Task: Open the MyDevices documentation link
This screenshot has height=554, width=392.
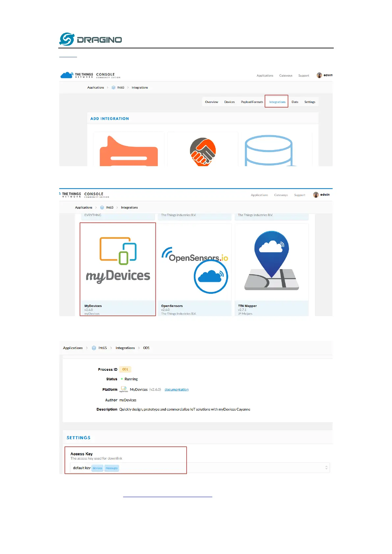Action: [x=177, y=390]
